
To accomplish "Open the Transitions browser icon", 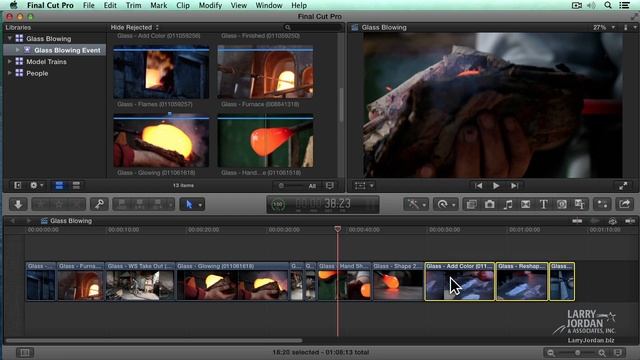I will coord(525,204).
